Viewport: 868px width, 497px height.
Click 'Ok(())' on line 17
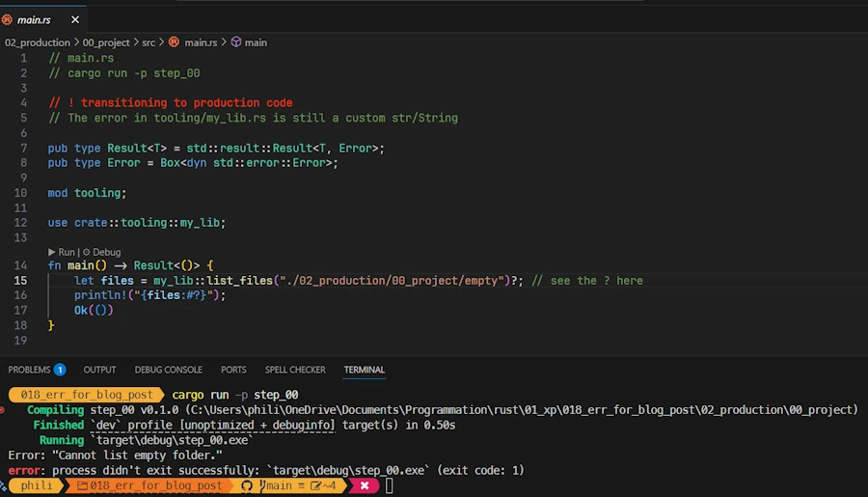pyautogui.click(x=94, y=311)
